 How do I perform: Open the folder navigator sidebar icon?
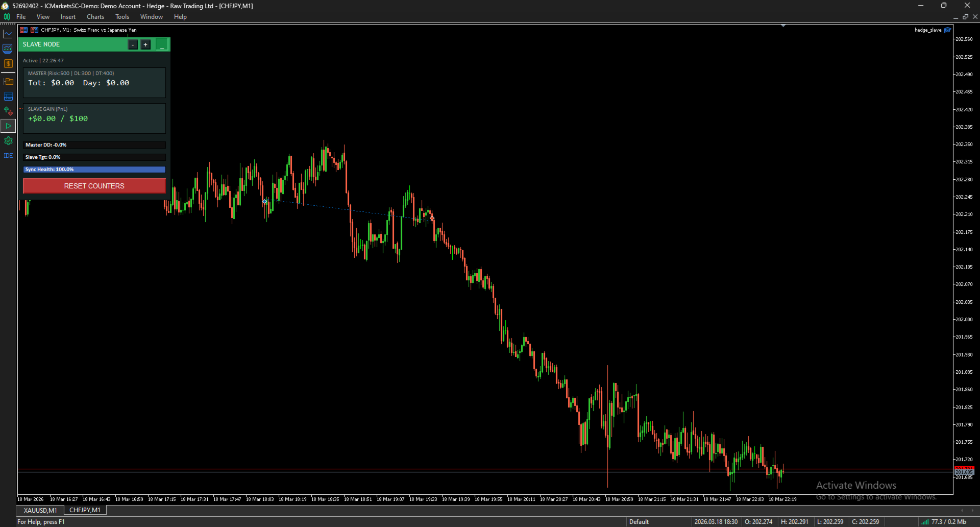(x=8, y=81)
